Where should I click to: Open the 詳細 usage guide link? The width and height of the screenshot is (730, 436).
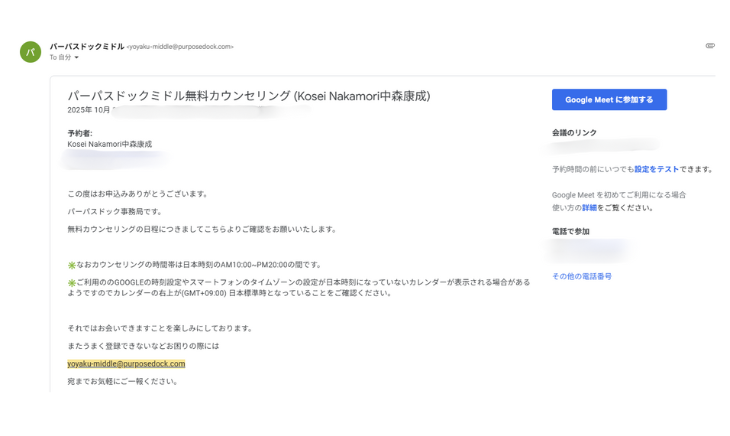coord(617,208)
